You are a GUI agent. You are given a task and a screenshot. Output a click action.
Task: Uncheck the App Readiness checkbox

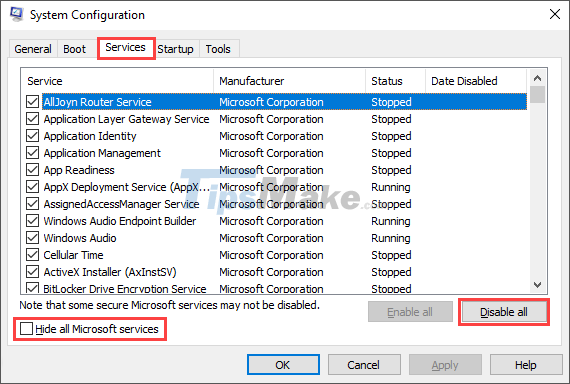(x=32, y=170)
